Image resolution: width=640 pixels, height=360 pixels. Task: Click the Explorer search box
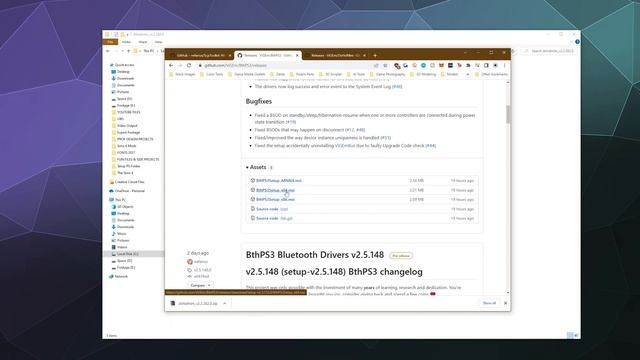pyautogui.click(x=549, y=51)
